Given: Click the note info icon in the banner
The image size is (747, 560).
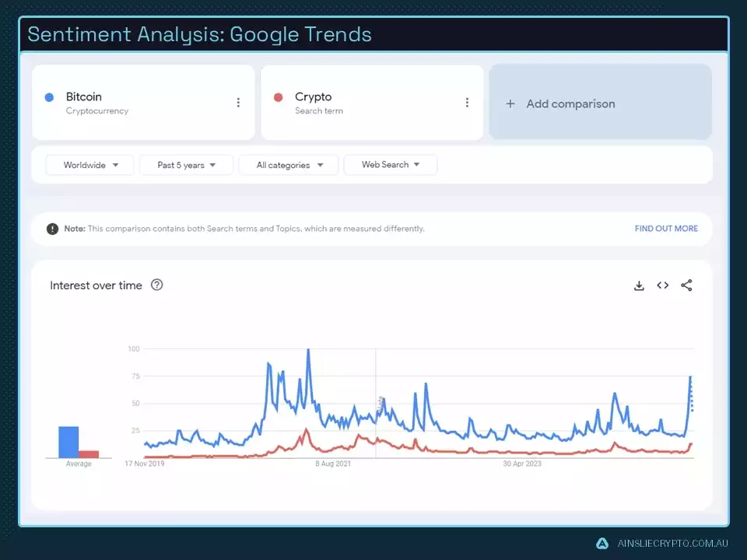Looking at the screenshot, I should click(52, 228).
